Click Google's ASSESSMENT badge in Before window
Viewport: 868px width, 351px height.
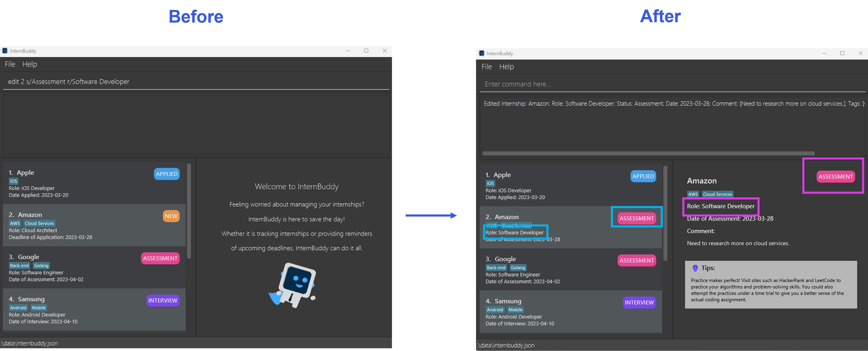[160, 258]
